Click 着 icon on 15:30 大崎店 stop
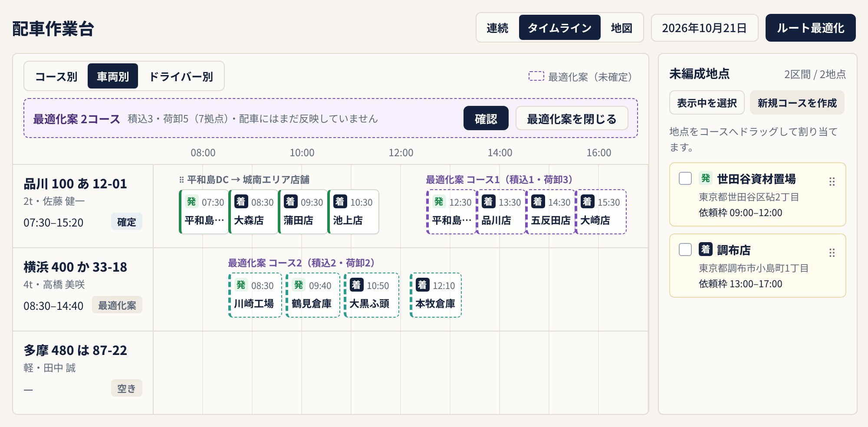 click(587, 202)
